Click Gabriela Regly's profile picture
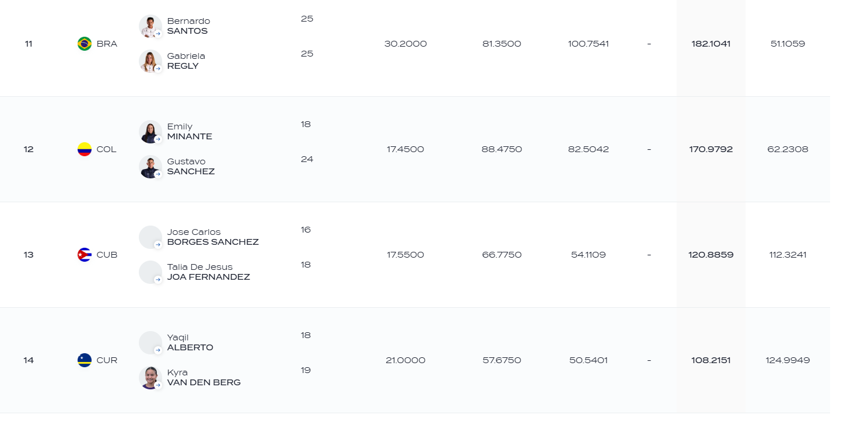 (150, 61)
